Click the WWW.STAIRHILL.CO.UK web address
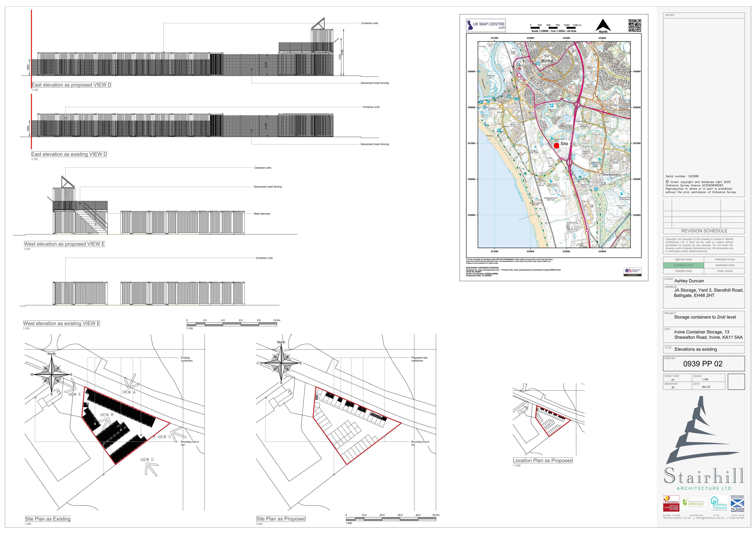The width and height of the screenshot is (756, 534). (x=677, y=518)
